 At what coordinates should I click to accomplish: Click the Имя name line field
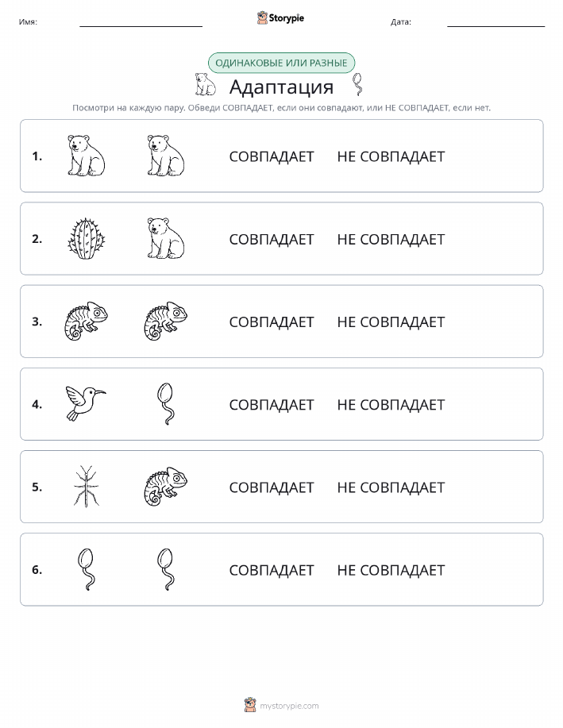click(141, 21)
